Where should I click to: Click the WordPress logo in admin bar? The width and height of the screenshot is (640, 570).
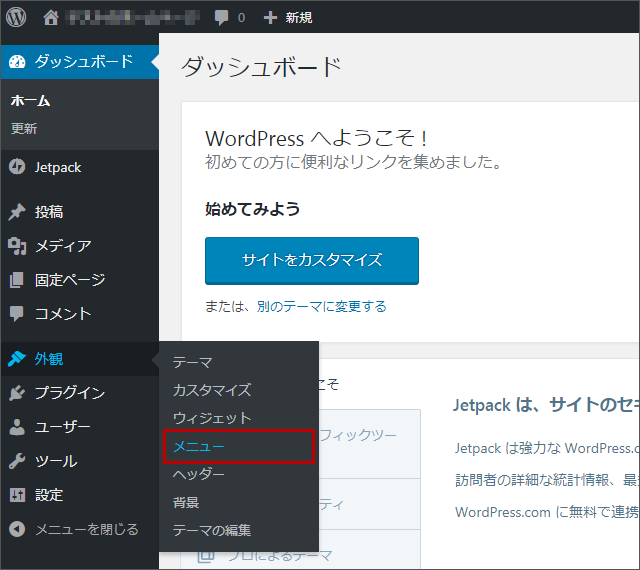click(x=17, y=17)
